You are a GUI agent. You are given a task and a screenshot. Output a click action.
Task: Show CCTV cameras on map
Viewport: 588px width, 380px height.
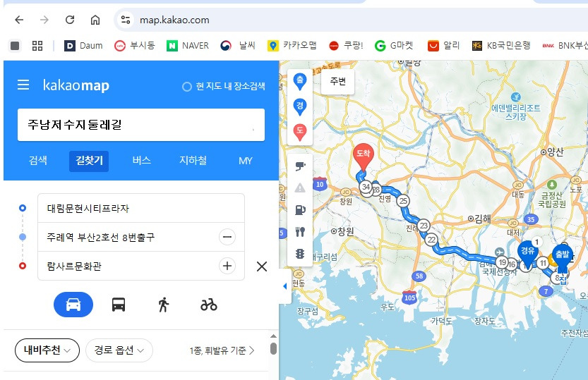300,166
